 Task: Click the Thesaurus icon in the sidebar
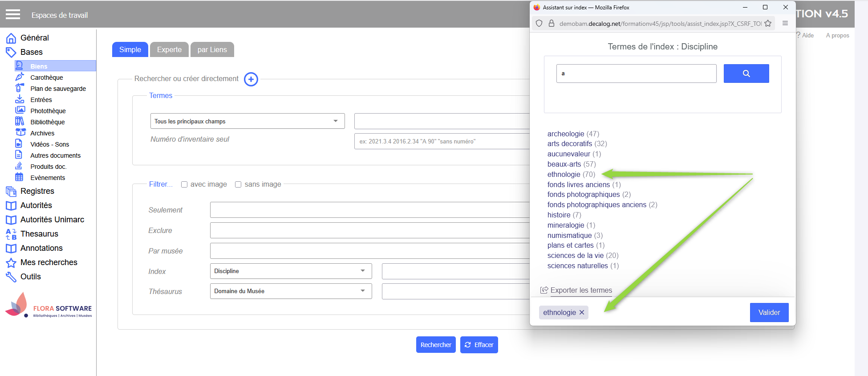[11, 234]
